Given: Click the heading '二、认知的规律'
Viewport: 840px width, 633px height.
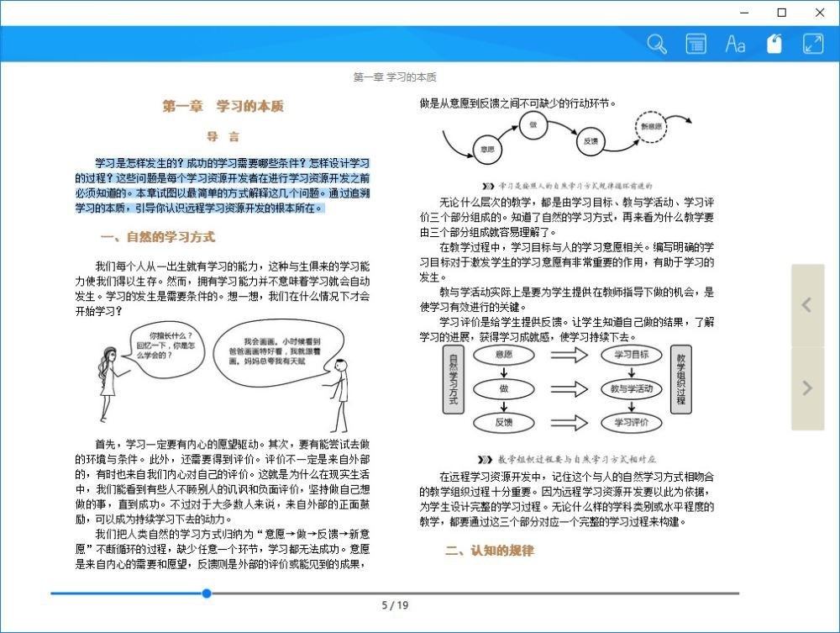Looking at the screenshot, I should click(489, 551).
